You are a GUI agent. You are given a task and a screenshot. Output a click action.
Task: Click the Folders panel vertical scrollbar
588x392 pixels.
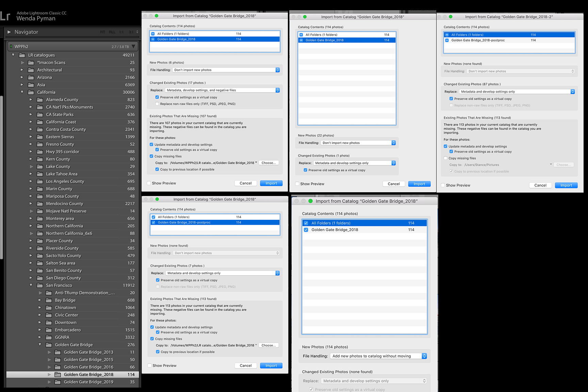pos(1,177)
